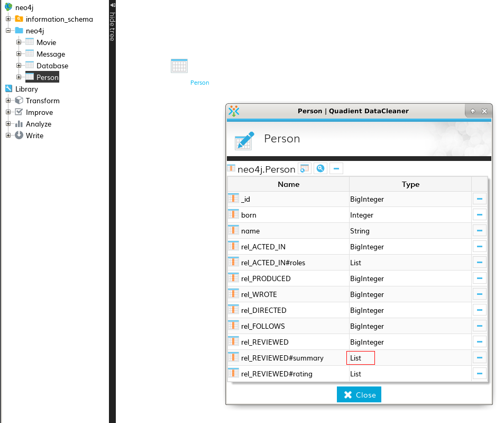Click the information_schema folder icon
The image size is (504, 423).
19,19
